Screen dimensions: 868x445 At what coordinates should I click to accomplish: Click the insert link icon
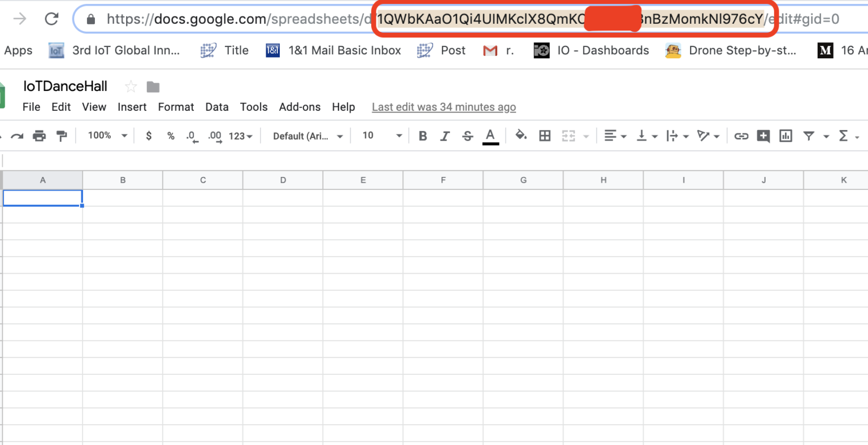click(741, 136)
